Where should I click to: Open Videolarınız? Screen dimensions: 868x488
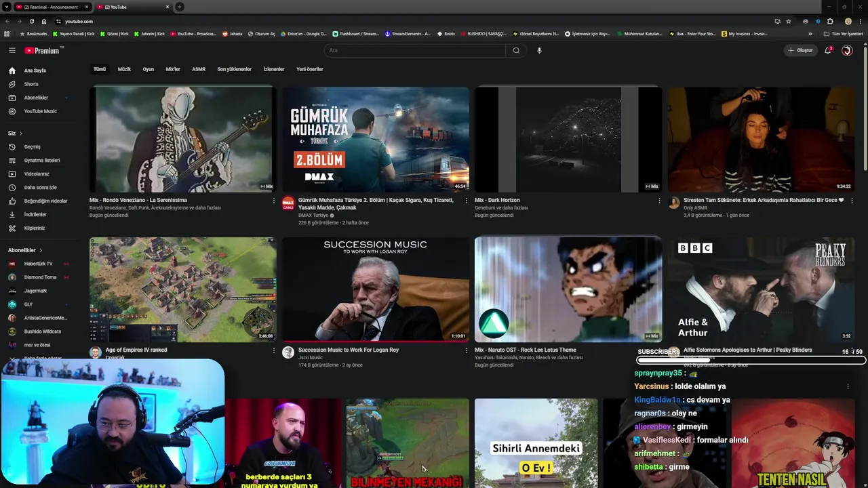click(x=37, y=174)
